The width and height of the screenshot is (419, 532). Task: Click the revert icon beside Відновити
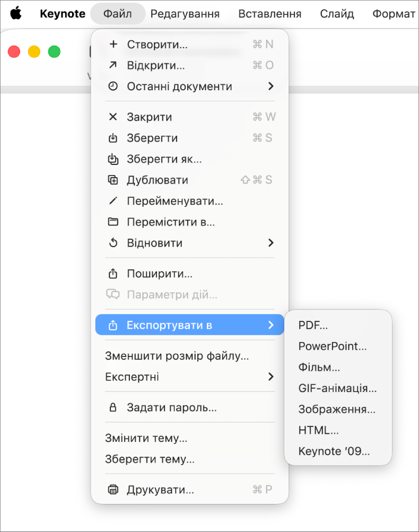[113, 243]
